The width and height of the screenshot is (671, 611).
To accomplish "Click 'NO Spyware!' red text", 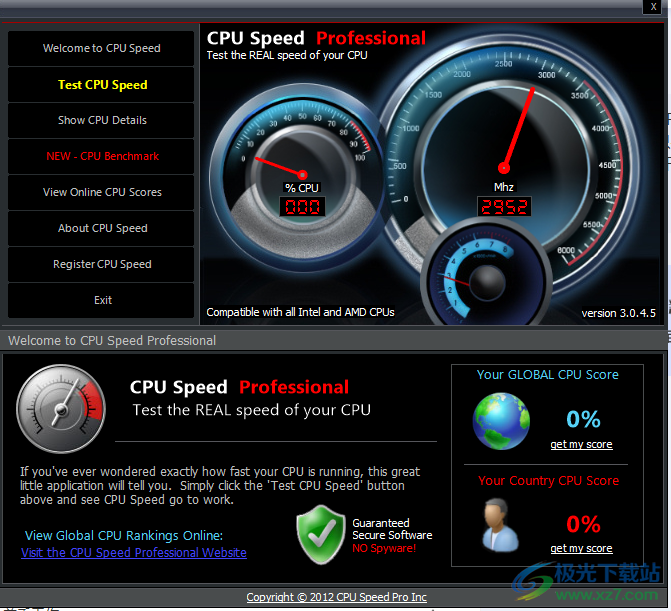I will tap(384, 548).
